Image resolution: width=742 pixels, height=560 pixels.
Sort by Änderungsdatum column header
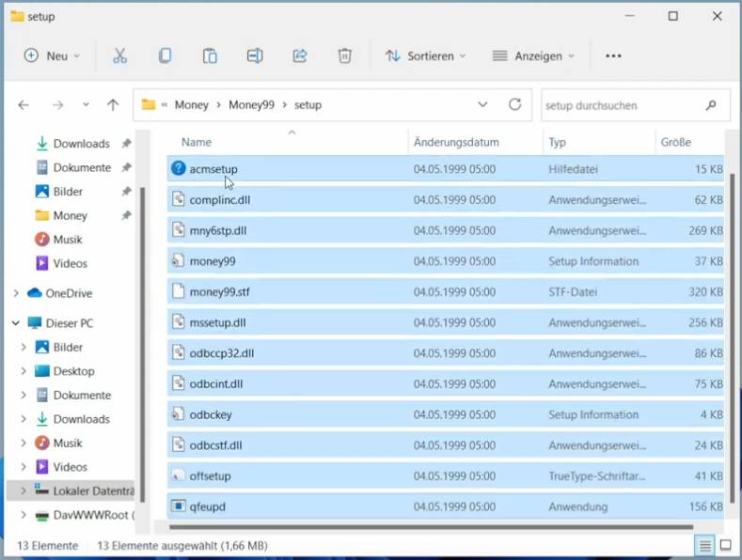(456, 142)
